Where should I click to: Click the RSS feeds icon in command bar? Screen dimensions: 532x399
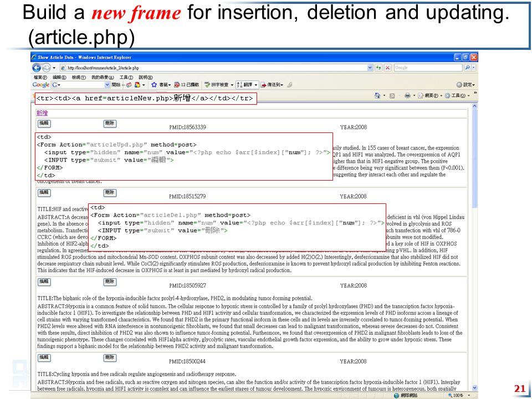(x=392, y=96)
